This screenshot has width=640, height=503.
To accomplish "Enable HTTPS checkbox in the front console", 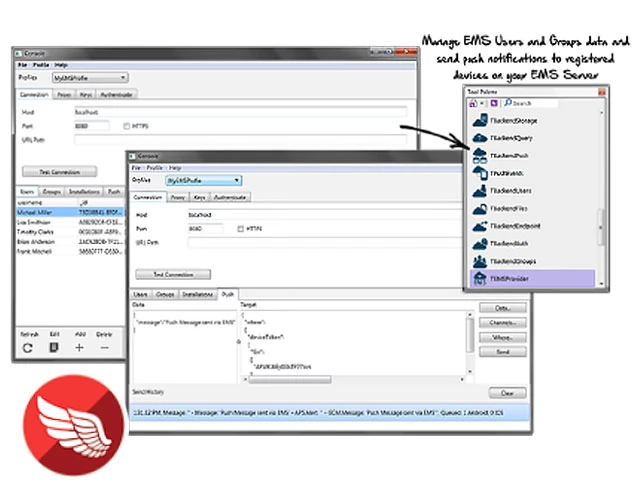I will point(241,229).
